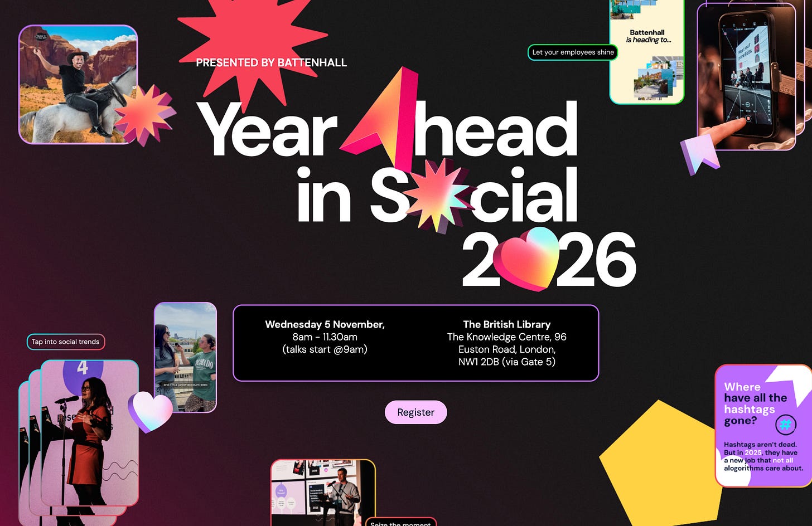Click '8am - 11.30am' time text

tap(325, 337)
